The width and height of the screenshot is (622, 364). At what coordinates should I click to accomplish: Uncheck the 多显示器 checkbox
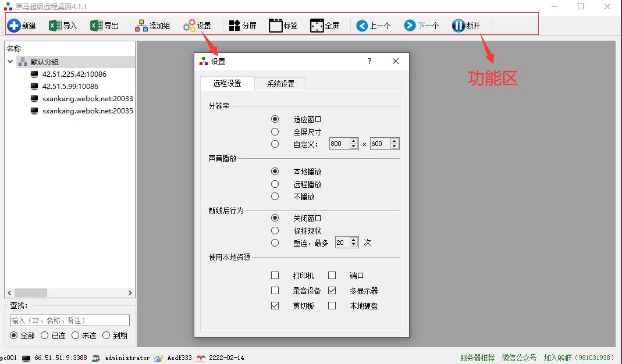[332, 290]
